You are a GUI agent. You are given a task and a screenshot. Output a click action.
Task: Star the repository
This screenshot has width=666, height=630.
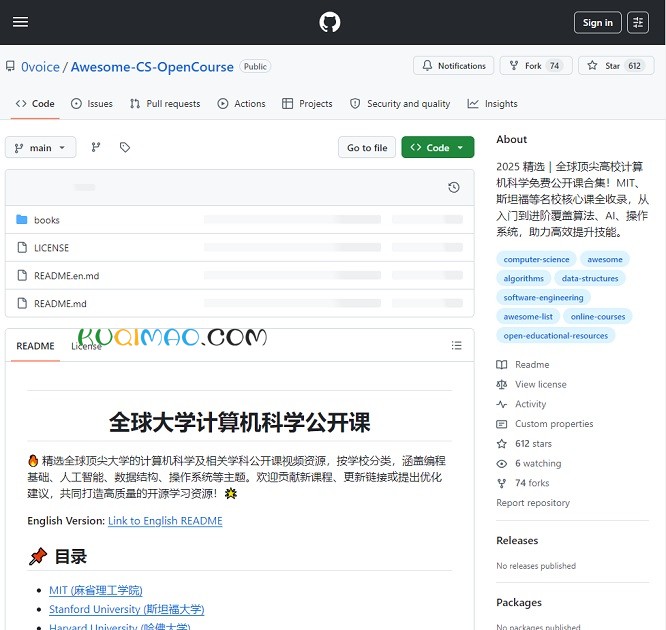pyautogui.click(x=616, y=66)
